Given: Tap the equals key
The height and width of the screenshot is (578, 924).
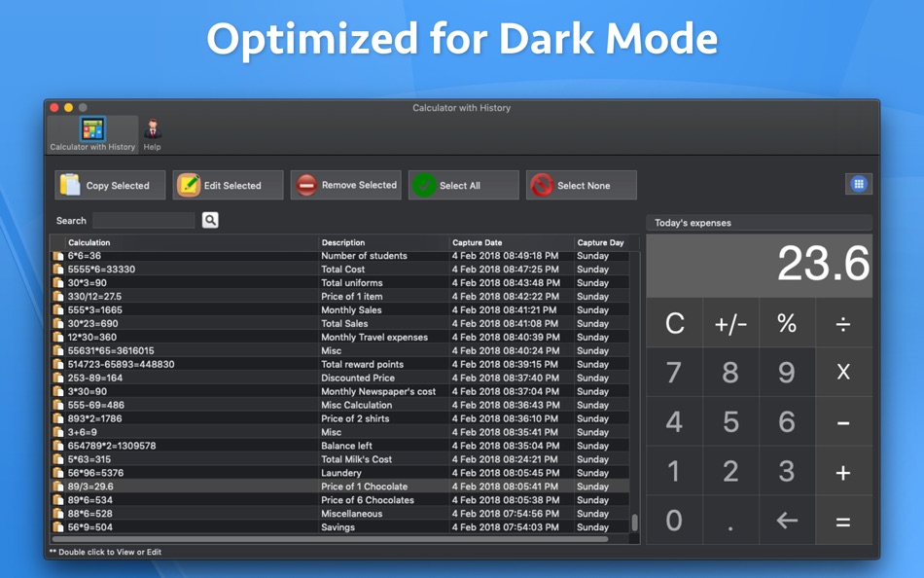Looking at the screenshot, I should pyautogui.click(x=843, y=521).
